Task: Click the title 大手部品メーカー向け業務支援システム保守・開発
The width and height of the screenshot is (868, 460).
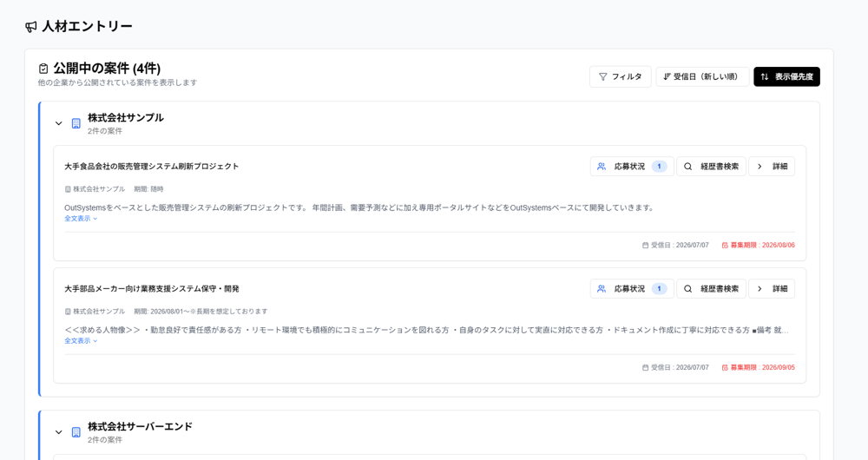Action: click(152, 289)
